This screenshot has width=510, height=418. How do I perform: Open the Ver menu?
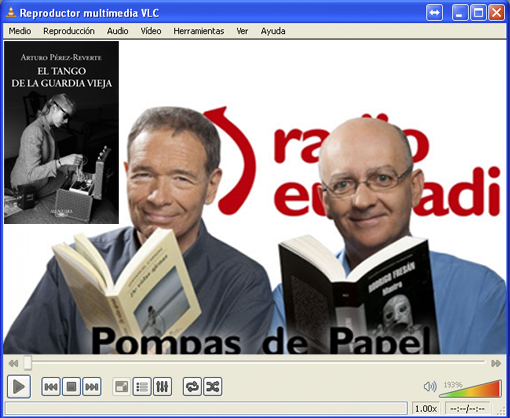click(242, 31)
